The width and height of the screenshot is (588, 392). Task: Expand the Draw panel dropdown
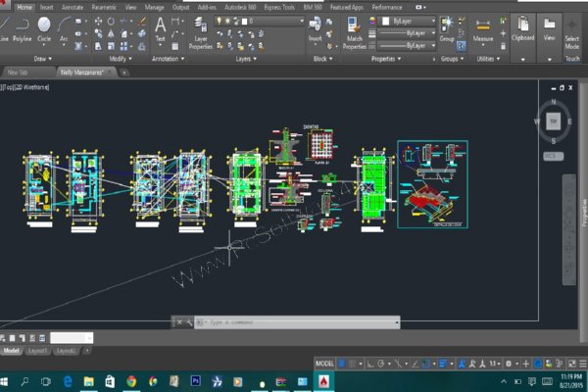[x=43, y=59]
